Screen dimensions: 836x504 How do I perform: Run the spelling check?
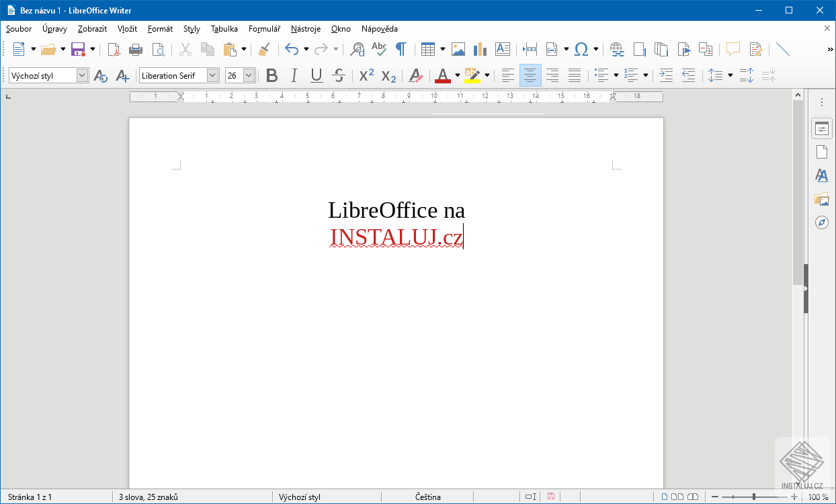coord(379,49)
